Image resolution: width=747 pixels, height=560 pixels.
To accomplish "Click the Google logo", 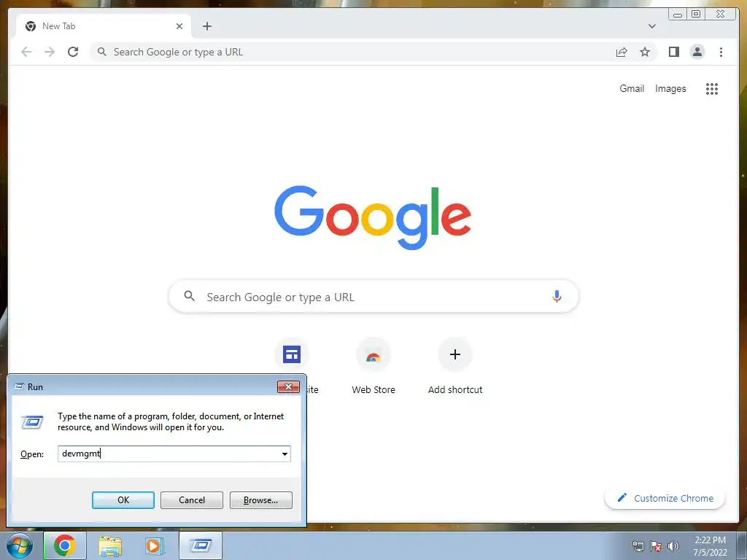I will (x=373, y=217).
